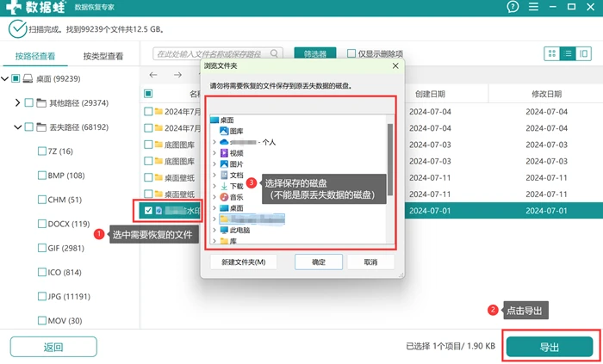603x364 pixels.
Task: Click 新建文件夹(M) button
Action: coord(244,262)
